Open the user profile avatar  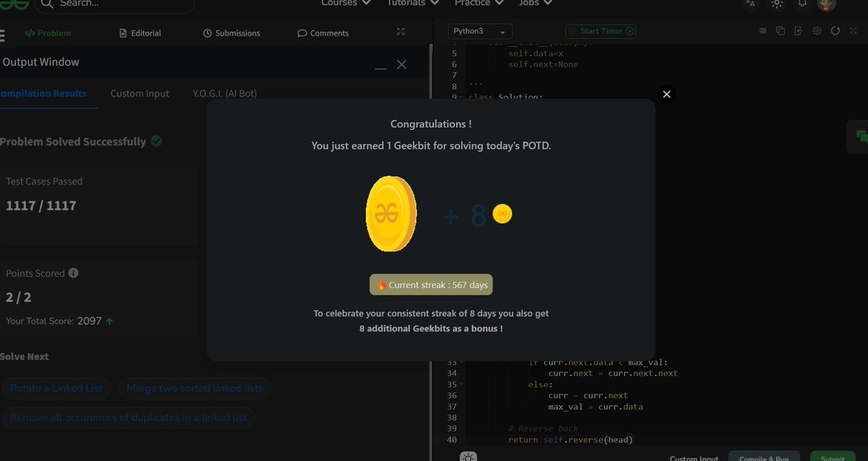[827, 4]
